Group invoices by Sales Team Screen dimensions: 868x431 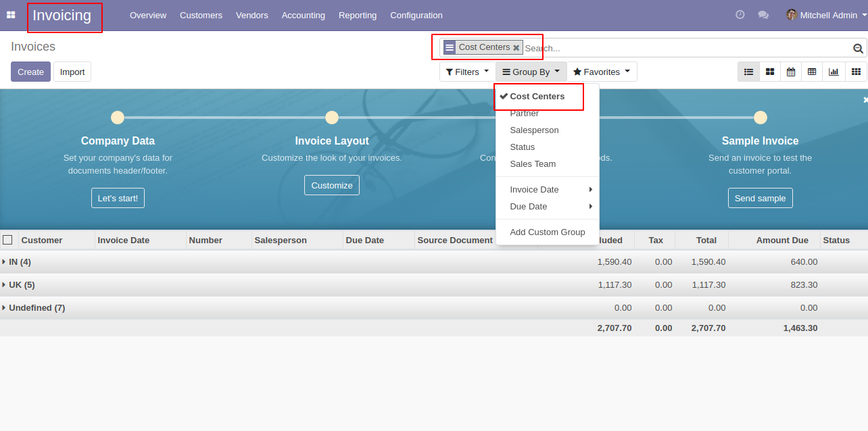(548, 164)
